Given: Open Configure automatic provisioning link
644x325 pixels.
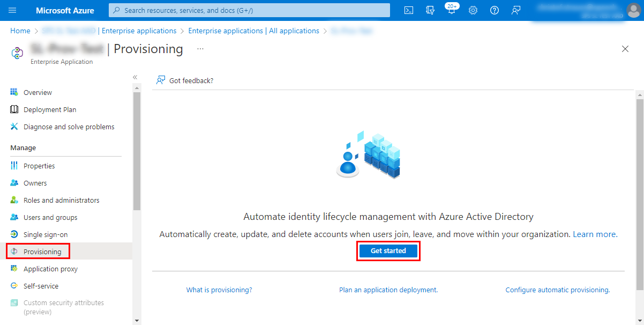Looking at the screenshot, I should 558,290.
